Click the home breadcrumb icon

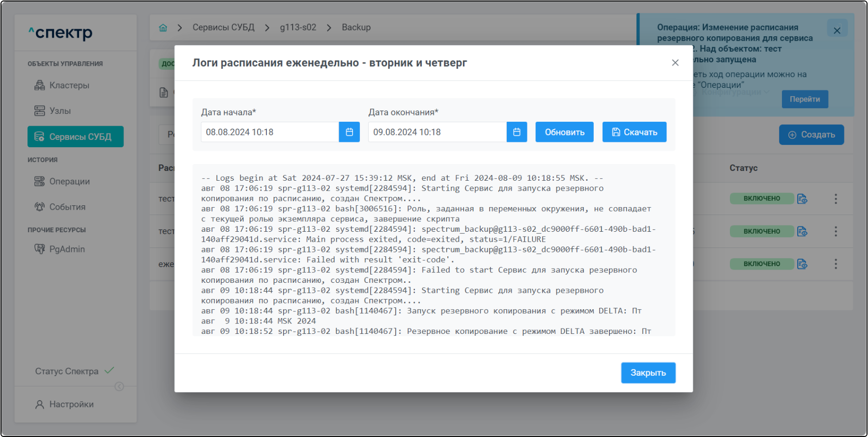[x=163, y=27]
